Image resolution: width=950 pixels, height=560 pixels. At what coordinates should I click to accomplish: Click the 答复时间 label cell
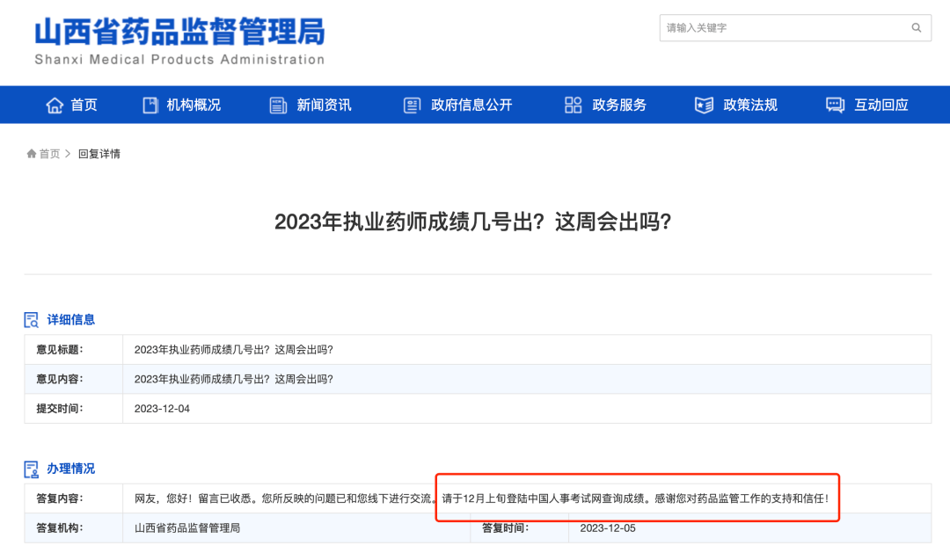click(x=519, y=528)
